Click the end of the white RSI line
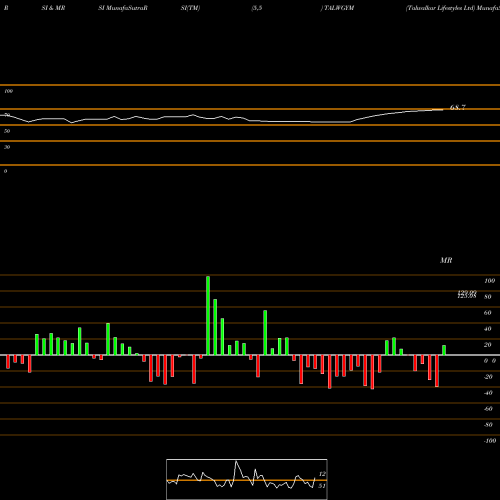This screenshot has width=500, height=500. [443, 109]
